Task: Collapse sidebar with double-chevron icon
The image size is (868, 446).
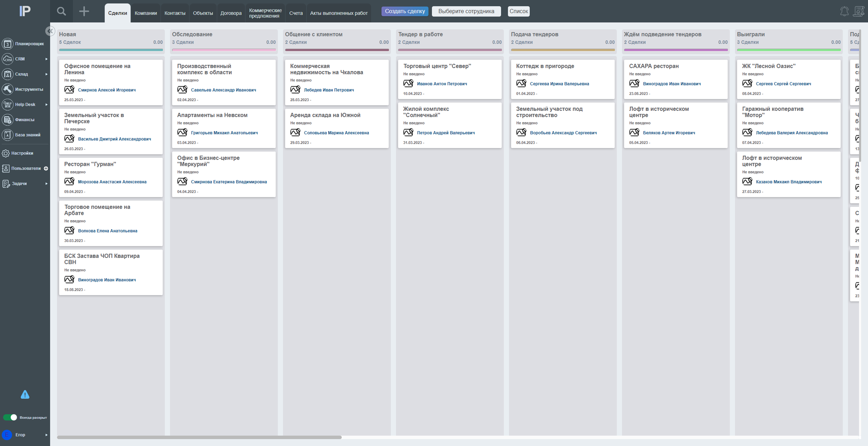Action: point(50,31)
